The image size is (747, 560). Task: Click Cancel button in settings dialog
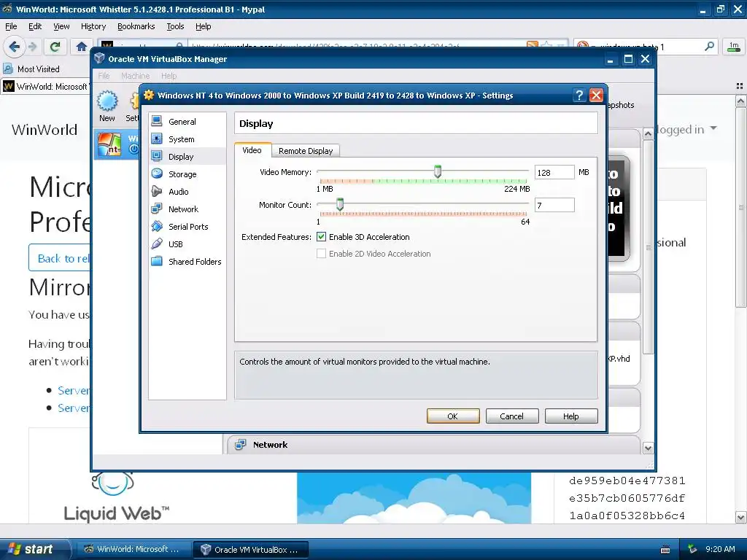click(x=511, y=416)
